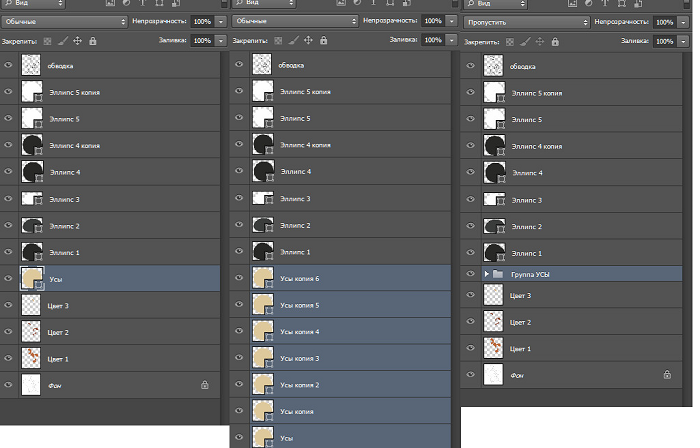Screen dimensions: 700x448
Task: Toggle visibility of Усы копия 6 layer
Action: [x=239, y=280]
